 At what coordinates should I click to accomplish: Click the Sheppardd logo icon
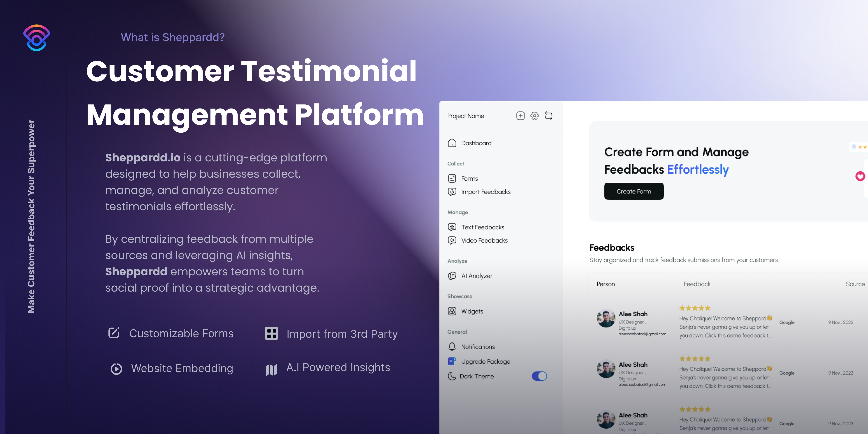pyautogui.click(x=36, y=38)
